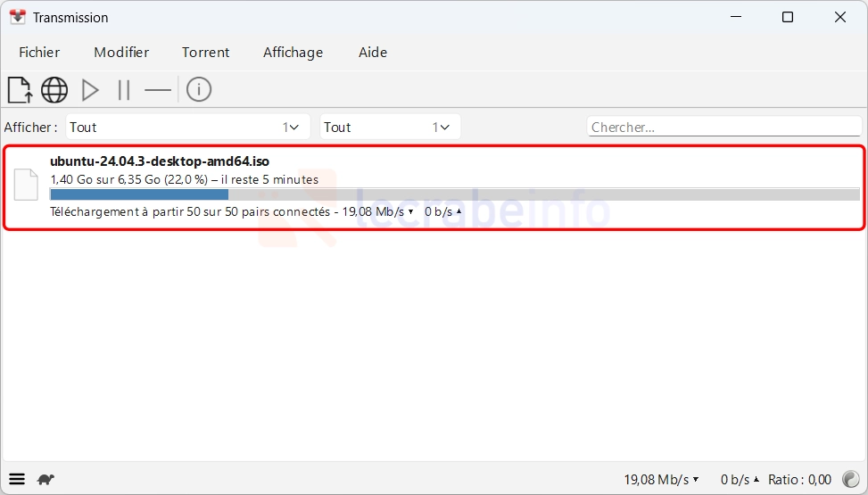The height and width of the screenshot is (495, 868).
Task: Select the ubuntu-24.04.3-desktop-amd64.iso torrent name
Action: (x=160, y=161)
